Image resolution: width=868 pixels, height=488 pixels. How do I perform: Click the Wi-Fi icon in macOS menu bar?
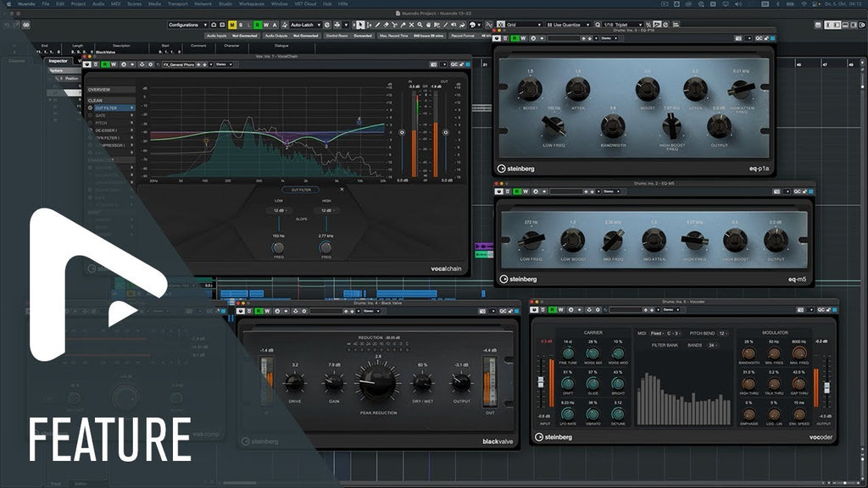click(x=804, y=4)
